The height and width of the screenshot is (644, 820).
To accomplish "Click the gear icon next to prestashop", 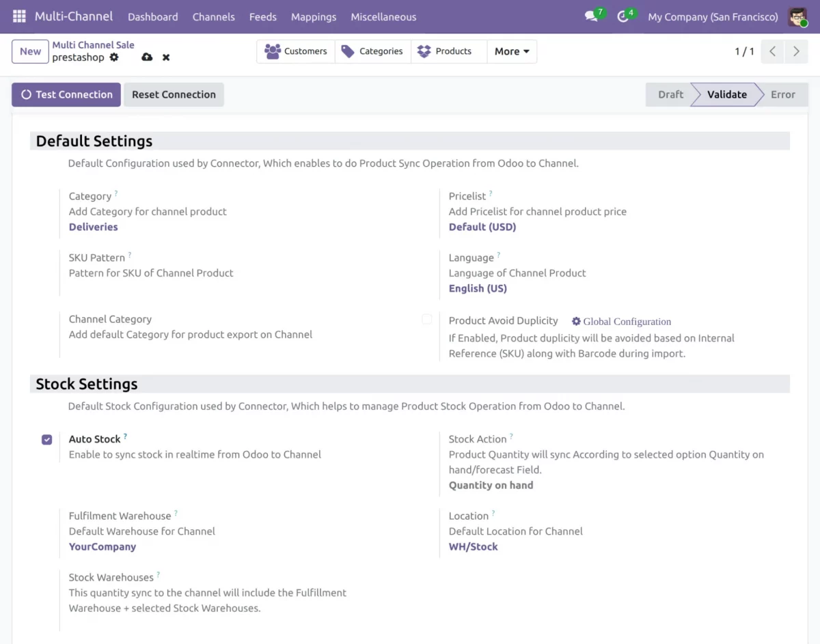I will (x=114, y=57).
